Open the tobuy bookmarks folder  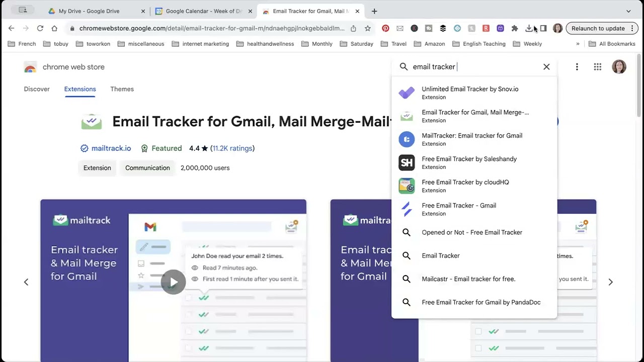pos(56,44)
